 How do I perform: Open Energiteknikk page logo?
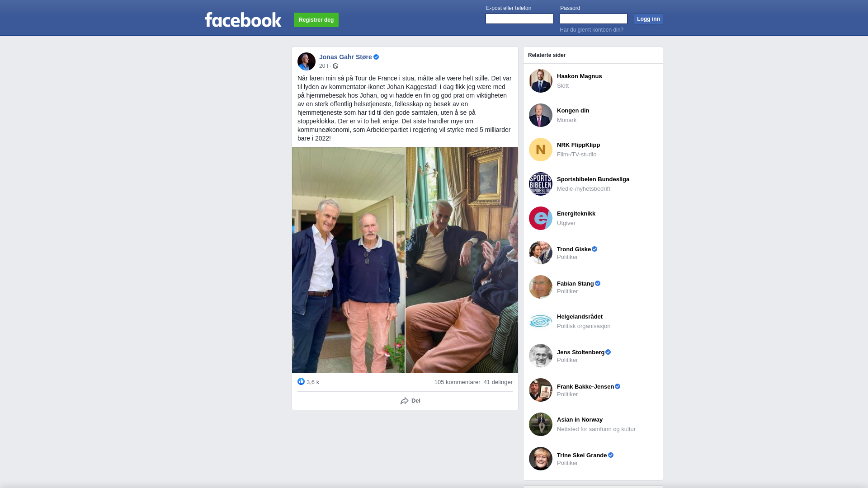[x=541, y=218]
